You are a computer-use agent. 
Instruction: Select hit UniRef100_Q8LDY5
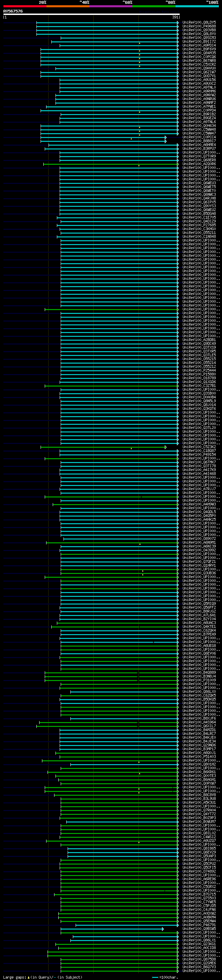point(199,23)
